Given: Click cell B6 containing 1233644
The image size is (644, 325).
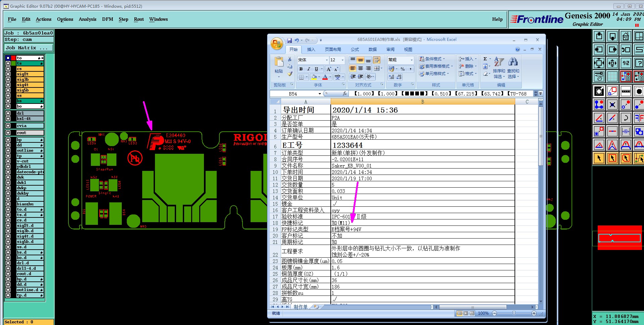Looking at the screenshot, I should (x=423, y=145).
